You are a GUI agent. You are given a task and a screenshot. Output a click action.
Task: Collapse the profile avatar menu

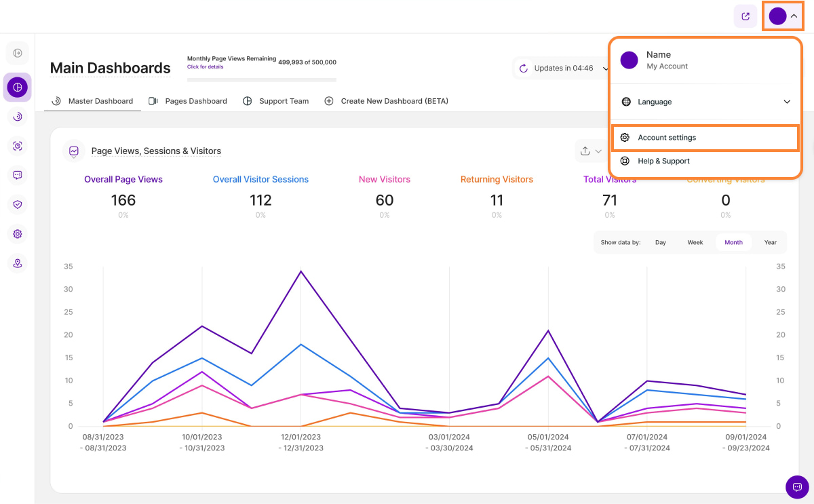point(783,16)
